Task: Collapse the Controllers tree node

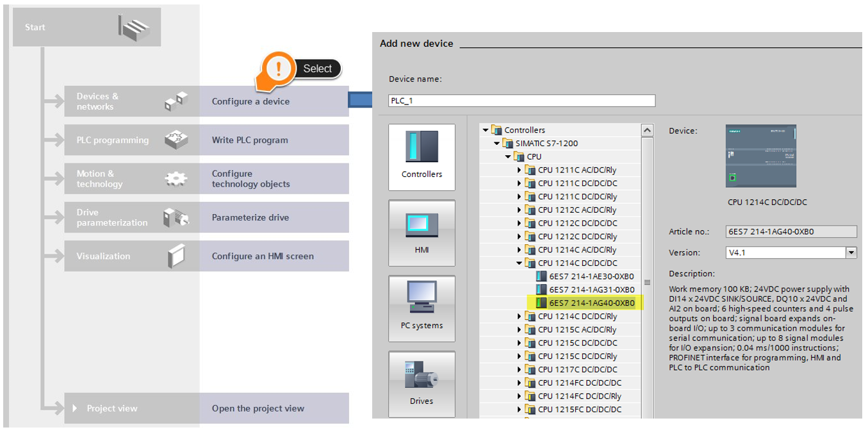Action: tap(486, 130)
